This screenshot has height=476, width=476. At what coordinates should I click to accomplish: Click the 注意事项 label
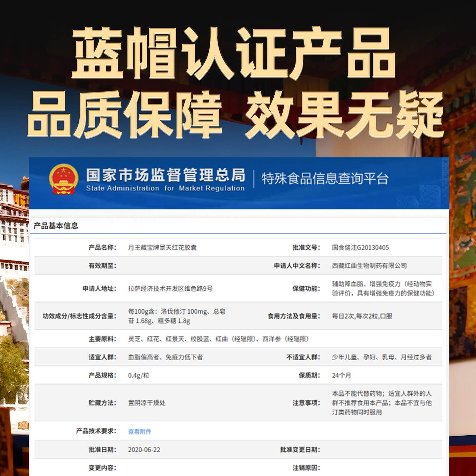point(306,403)
